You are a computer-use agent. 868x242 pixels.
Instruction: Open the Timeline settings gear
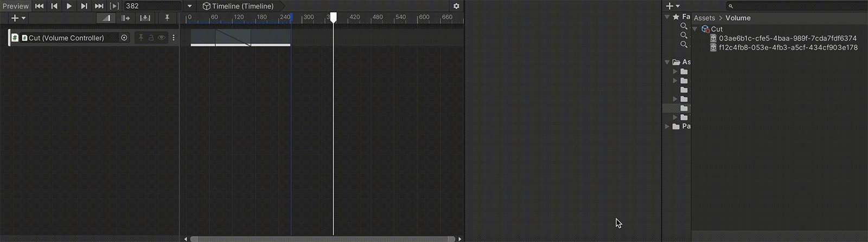tap(456, 6)
